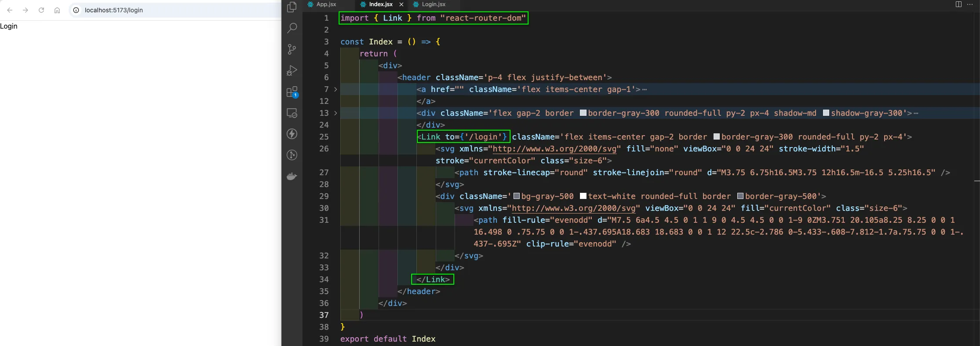Click the 'return (' statement on line 4
Screen dimensions: 980x346
(x=378, y=54)
